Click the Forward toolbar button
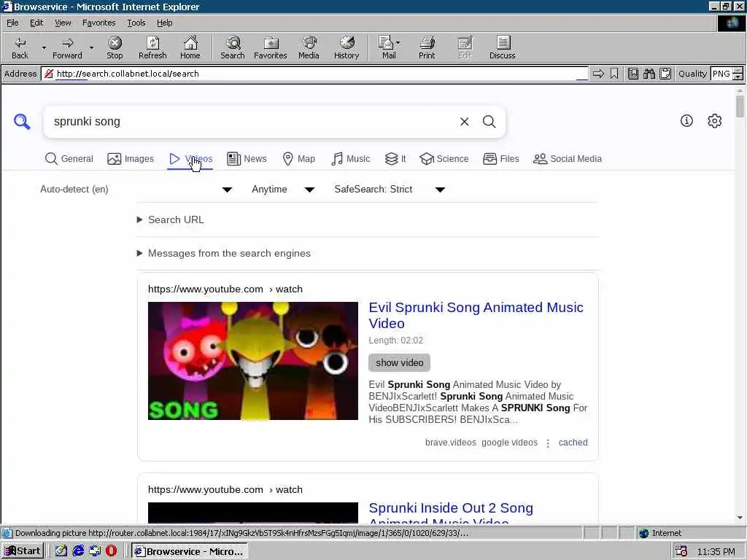The image size is (747, 560). click(x=67, y=47)
